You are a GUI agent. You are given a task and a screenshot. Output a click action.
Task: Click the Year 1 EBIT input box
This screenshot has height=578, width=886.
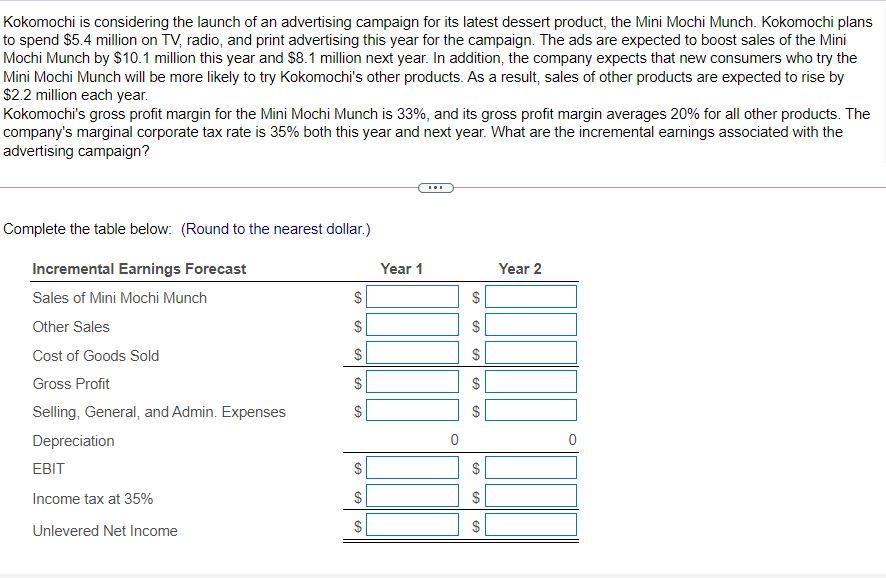410,466
